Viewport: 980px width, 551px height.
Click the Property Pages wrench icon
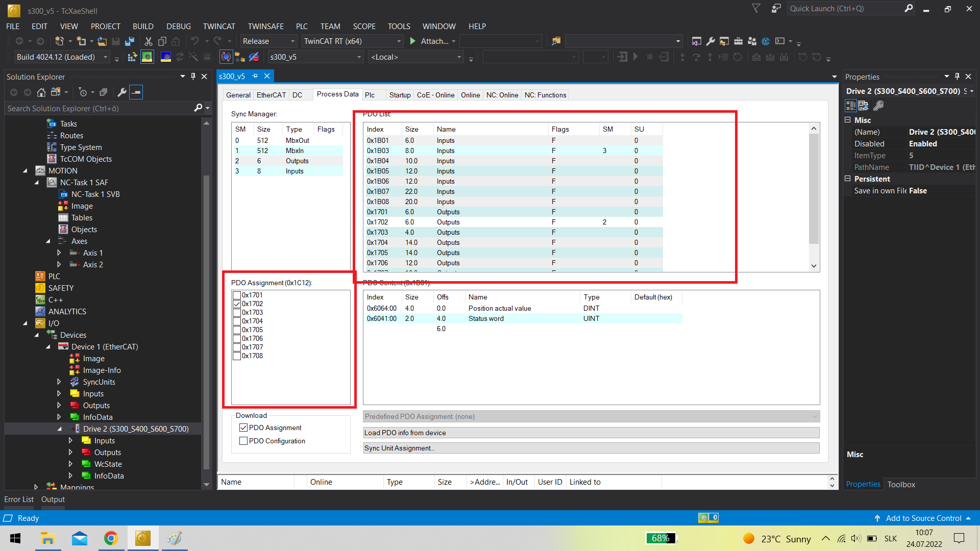point(878,106)
